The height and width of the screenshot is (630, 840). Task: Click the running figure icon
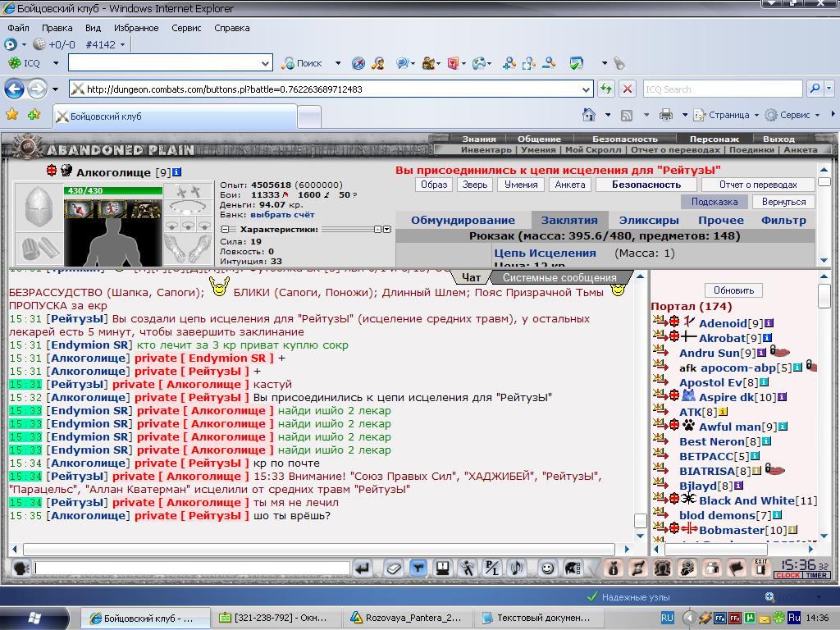(x=467, y=568)
